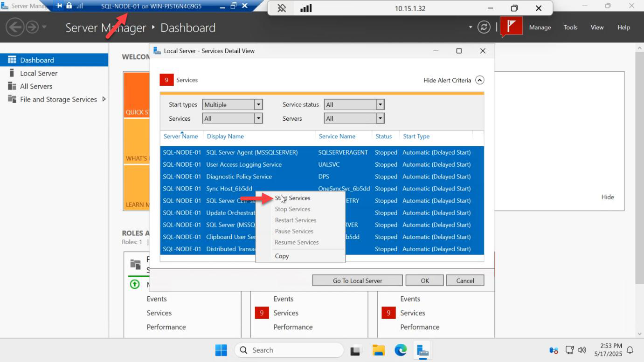Open the Help menu
This screenshot has width=644, height=362.
tap(624, 27)
